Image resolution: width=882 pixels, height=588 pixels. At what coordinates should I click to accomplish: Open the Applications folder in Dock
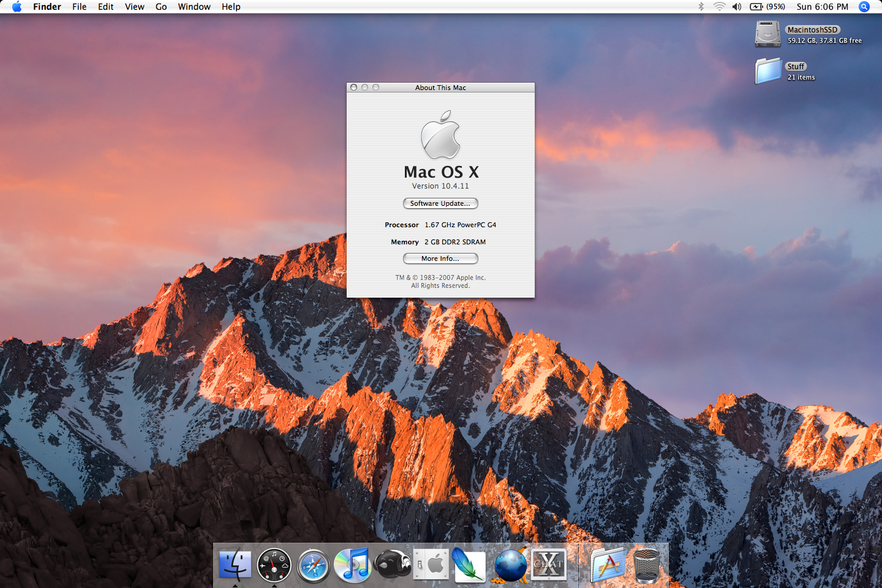tap(608, 565)
